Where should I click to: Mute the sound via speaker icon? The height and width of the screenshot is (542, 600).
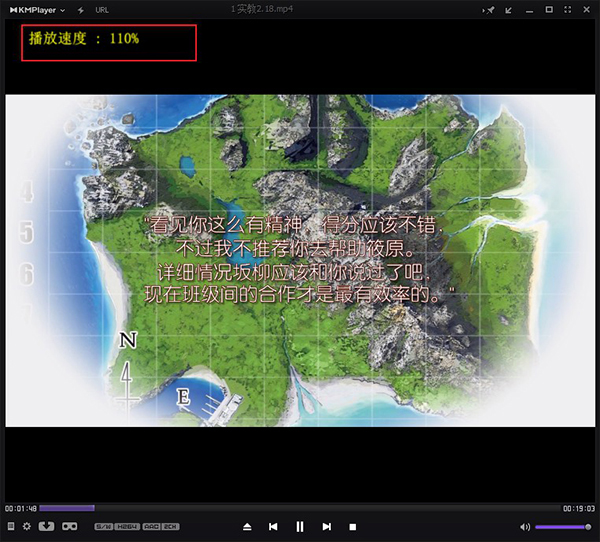coord(525,526)
